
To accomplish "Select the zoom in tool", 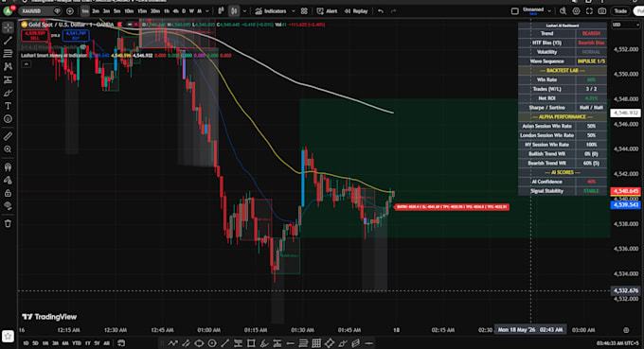I will coord(8,149).
